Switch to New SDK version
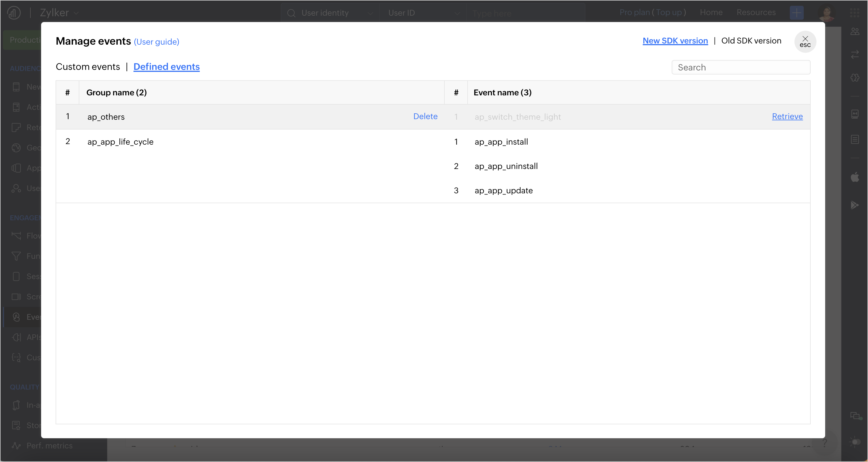Screen dimensions: 868x462 click(x=675, y=41)
